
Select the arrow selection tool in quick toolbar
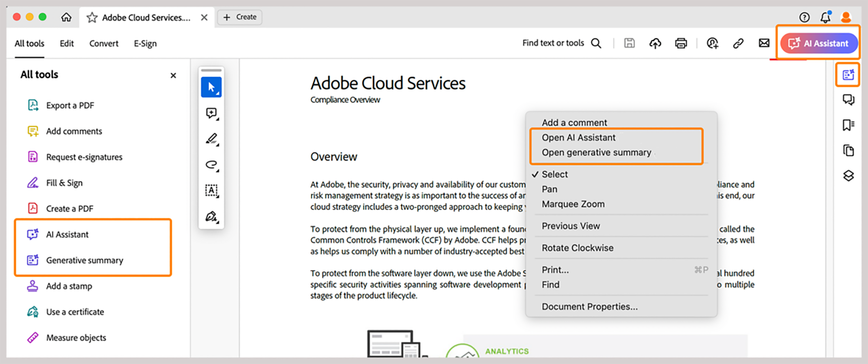point(211,87)
